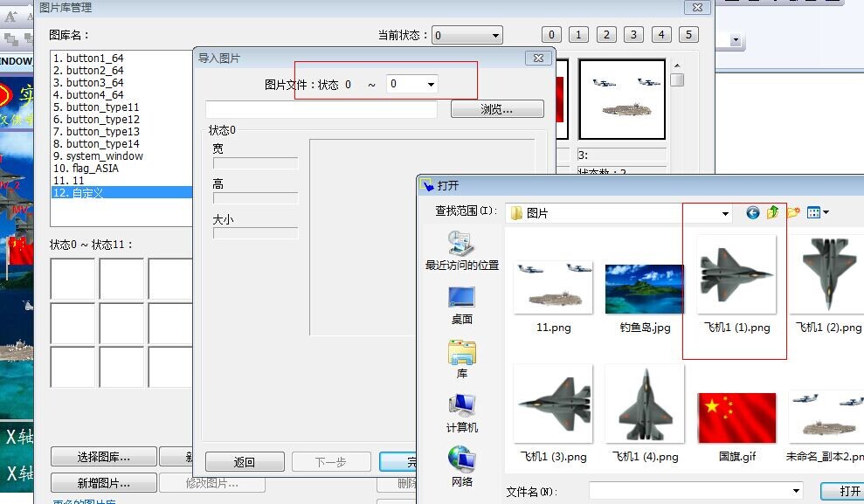
Task: Go to 最近访问的位置 in the sidebar
Action: point(461,252)
